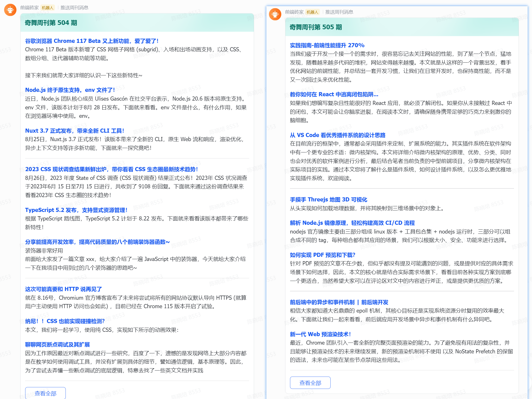The image size is (532, 399).
Task: Open TypeScript 5.2 release article
Action: coord(76,210)
